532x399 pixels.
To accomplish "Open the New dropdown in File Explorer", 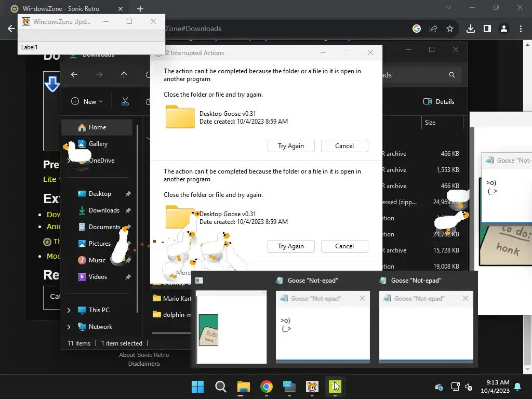I will pyautogui.click(x=87, y=101).
